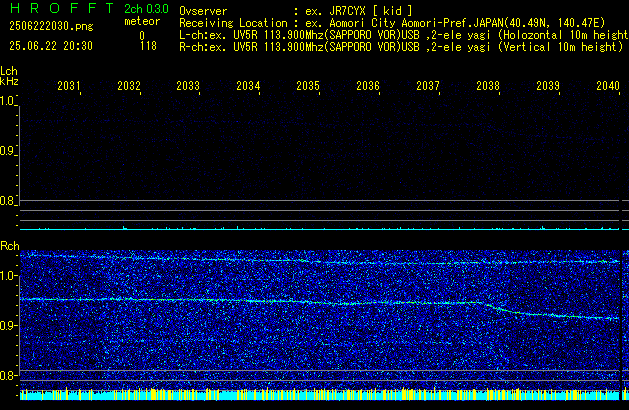Click the meteor count value 0

pos(142,36)
